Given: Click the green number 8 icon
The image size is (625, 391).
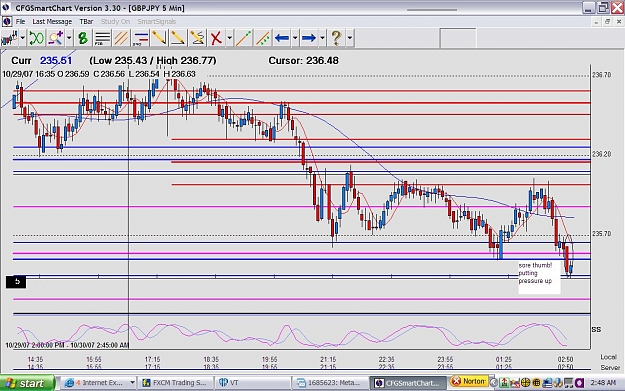Looking at the screenshot, I should (x=83, y=38).
